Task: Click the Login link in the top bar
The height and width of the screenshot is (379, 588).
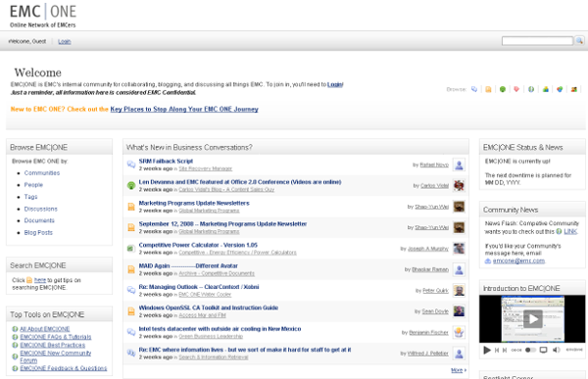Action: pos(64,41)
